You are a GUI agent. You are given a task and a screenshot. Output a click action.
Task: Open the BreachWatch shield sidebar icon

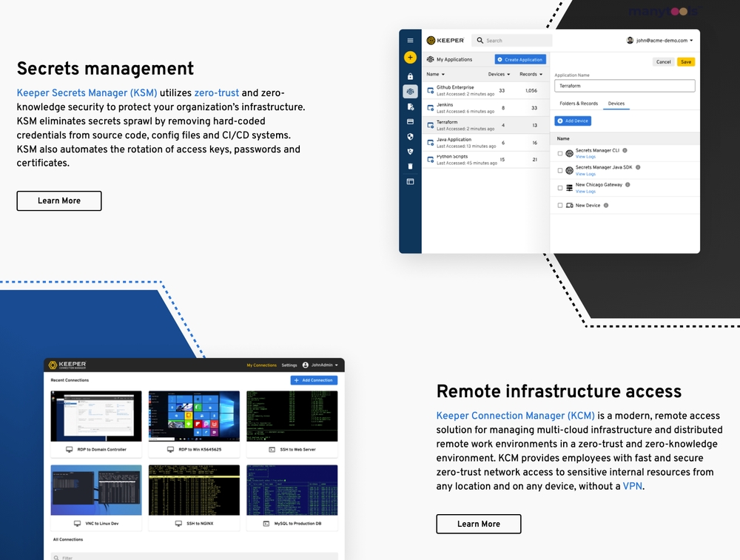(410, 152)
